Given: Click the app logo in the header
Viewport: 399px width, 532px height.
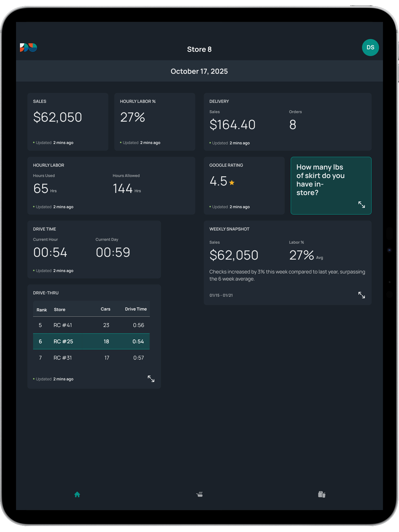Looking at the screenshot, I should 28,47.
